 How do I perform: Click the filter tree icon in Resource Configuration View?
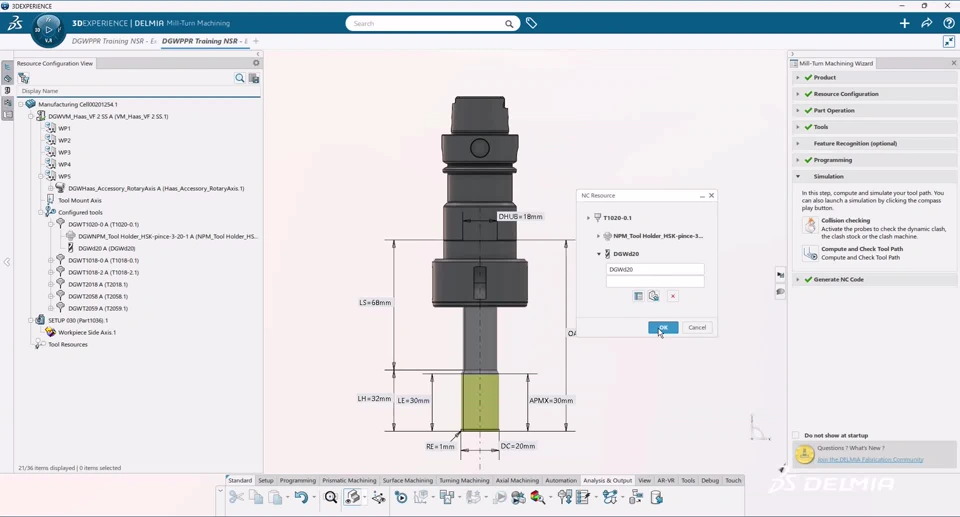point(24,78)
